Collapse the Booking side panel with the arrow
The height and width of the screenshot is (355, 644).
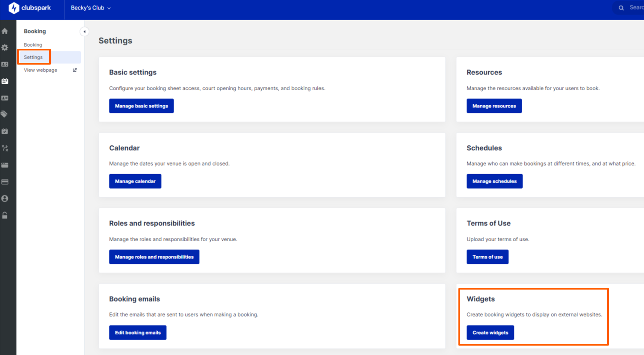coord(84,31)
